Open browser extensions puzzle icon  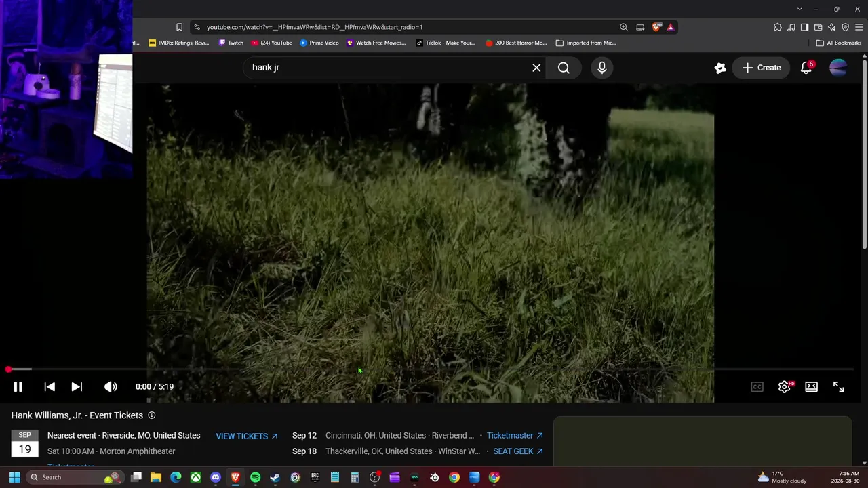point(777,27)
